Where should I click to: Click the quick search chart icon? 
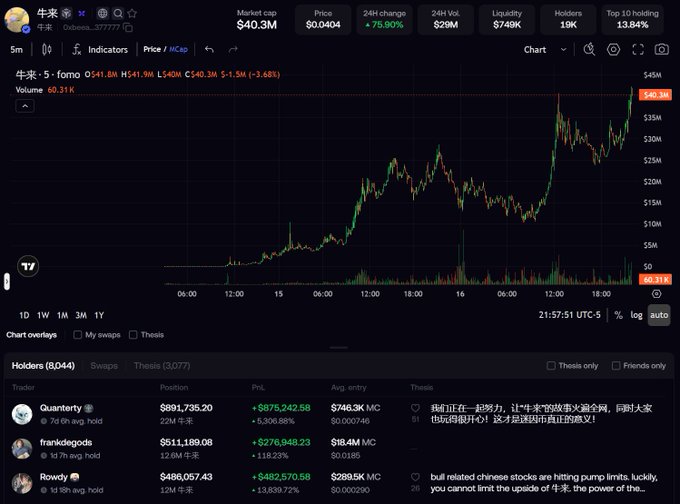(589, 49)
